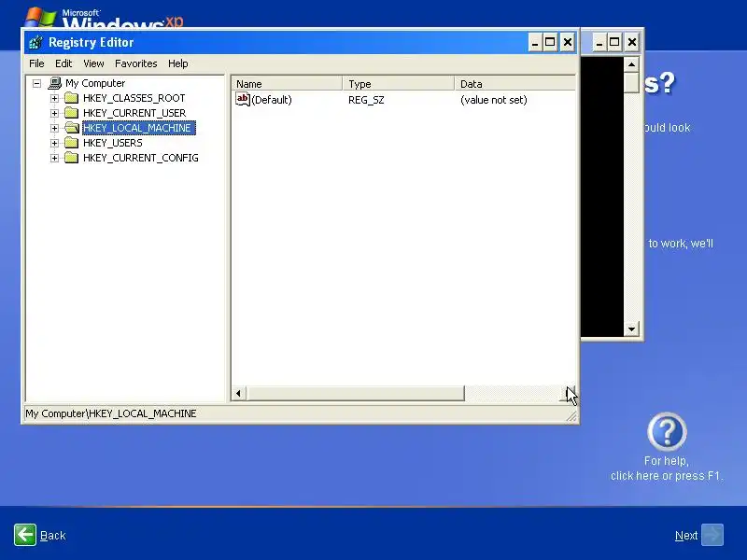The image size is (747, 560).
Task: Click the (Default) string value icon
Action: click(243, 99)
